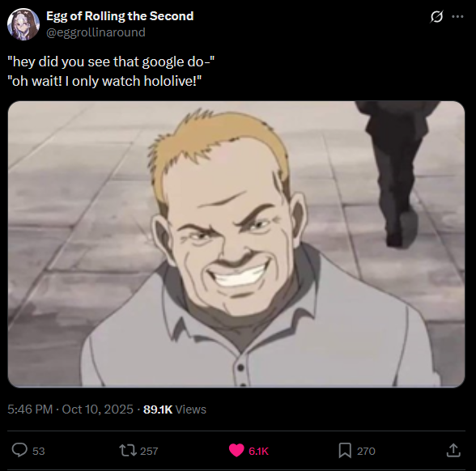Image resolution: width=476 pixels, height=471 pixels.
Task: Click the @eggrollinaround handle
Action: pyautogui.click(x=96, y=32)
